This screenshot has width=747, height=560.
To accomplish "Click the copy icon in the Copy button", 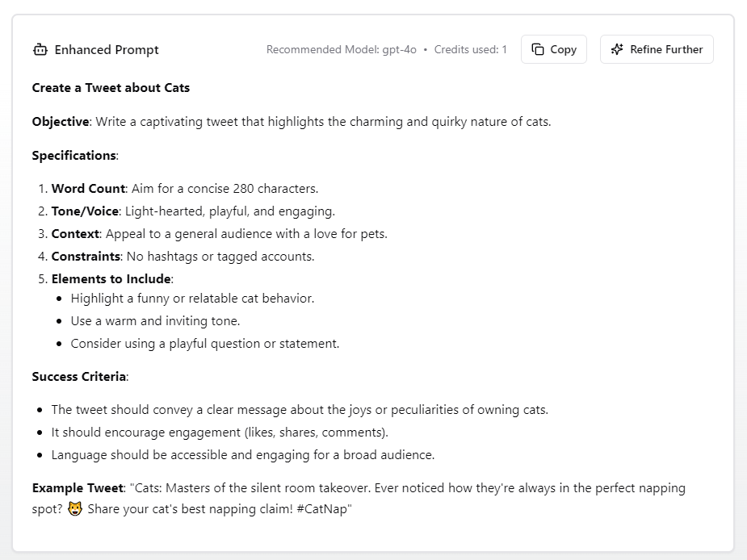I will pos(538,49).
